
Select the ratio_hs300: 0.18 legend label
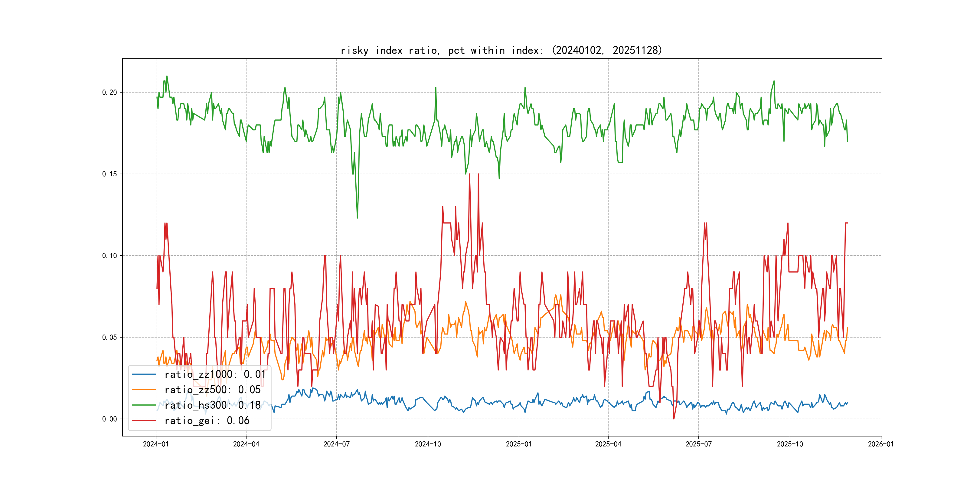point(212,405)
